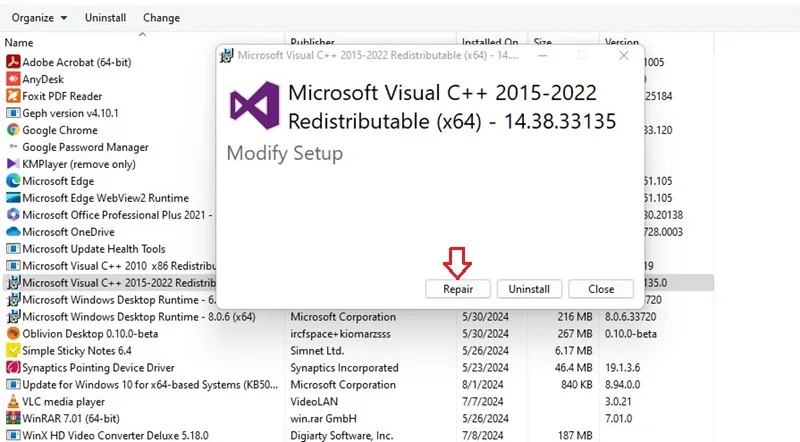Click the 187 MB size value

(x=575, y=435)
